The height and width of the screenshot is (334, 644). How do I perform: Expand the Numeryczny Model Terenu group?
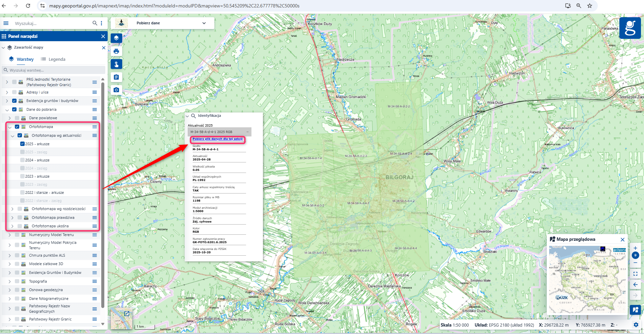click(x=10, y=235)
